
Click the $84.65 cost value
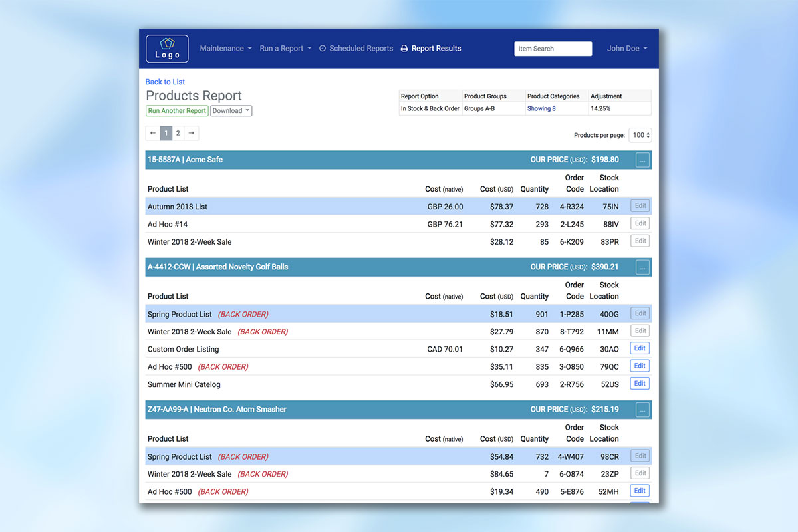[501, 474]
